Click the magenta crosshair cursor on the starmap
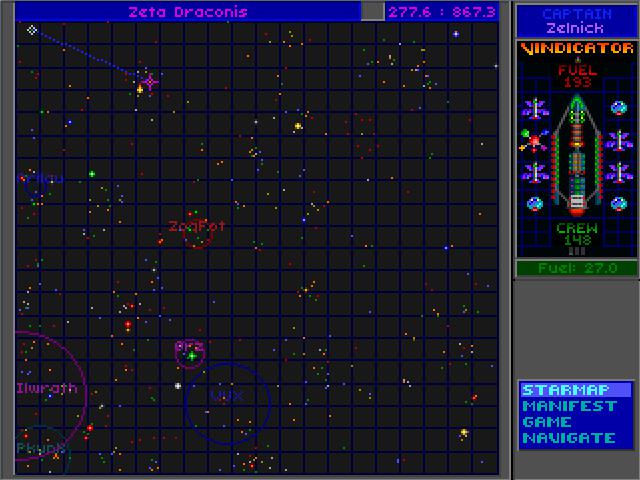Screen dimensions: 640x480 (x=150, y=82)
